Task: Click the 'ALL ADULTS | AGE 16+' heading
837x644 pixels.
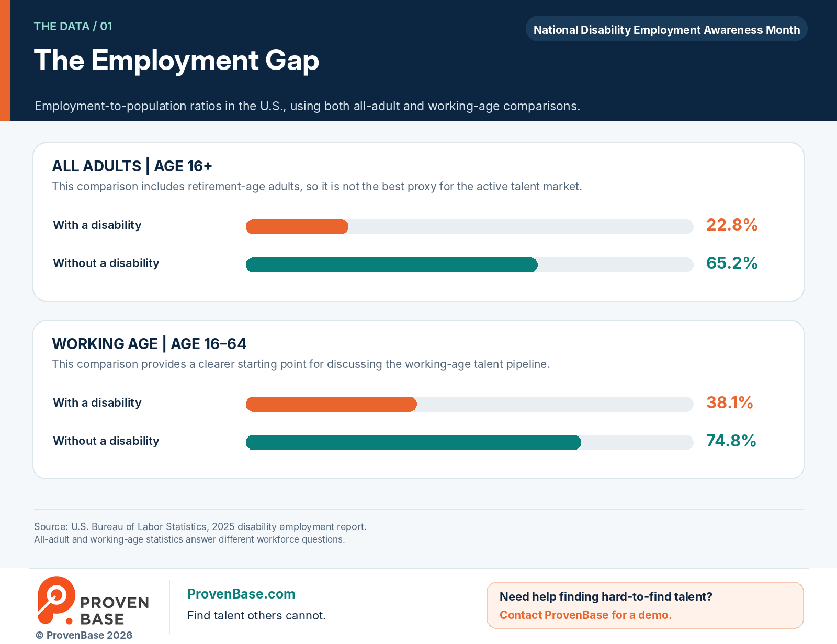Action: (132, 166)
